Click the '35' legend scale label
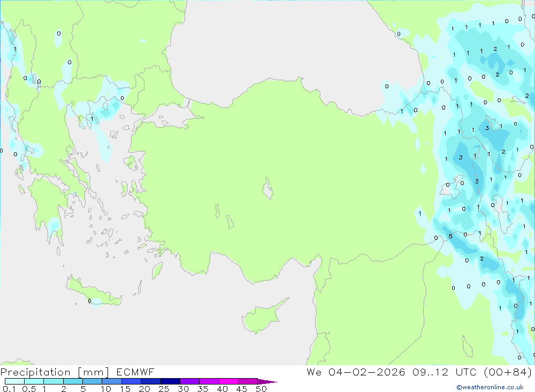Image resolution: width=535 pixels, height=392 pixels. tap(203, 389)
